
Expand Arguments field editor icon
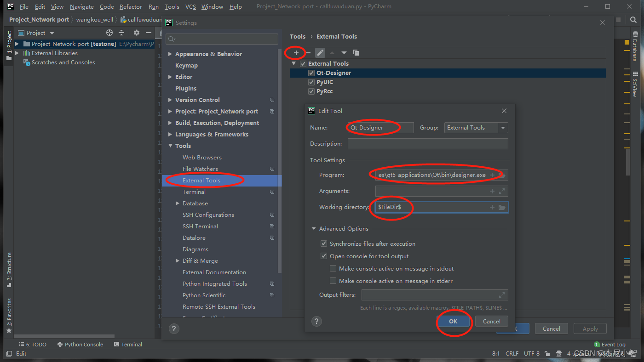(x=502, y=191)
